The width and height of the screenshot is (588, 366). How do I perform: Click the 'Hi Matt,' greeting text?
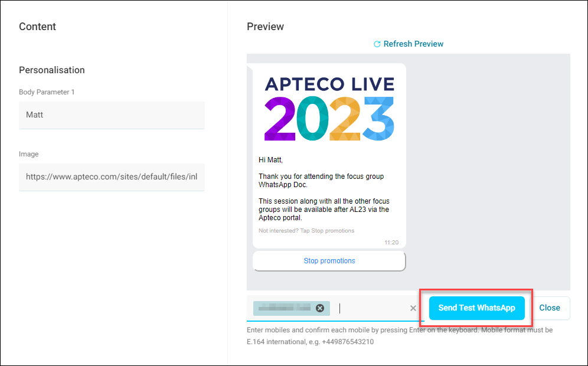[270, 160]
